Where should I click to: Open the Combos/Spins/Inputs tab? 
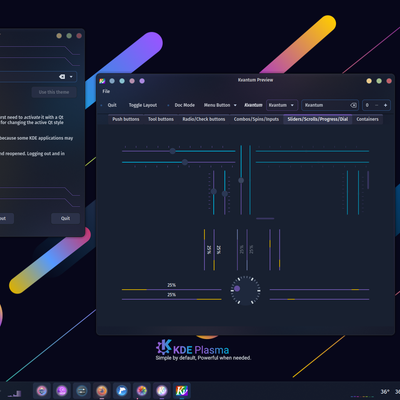256,119
